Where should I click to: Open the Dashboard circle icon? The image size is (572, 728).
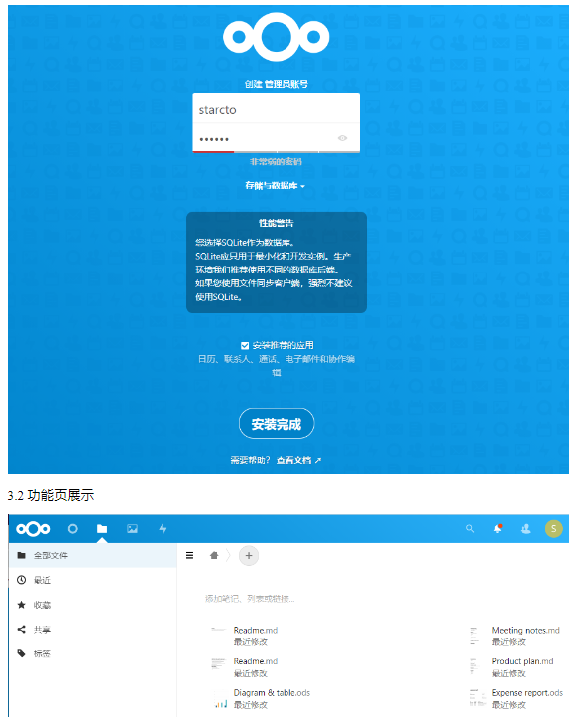tap(72, 529)
